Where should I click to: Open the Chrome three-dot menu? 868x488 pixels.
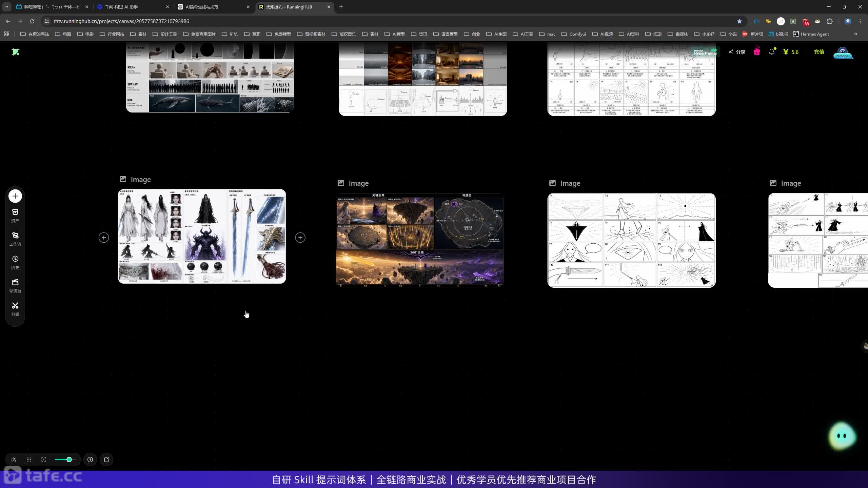860,21
